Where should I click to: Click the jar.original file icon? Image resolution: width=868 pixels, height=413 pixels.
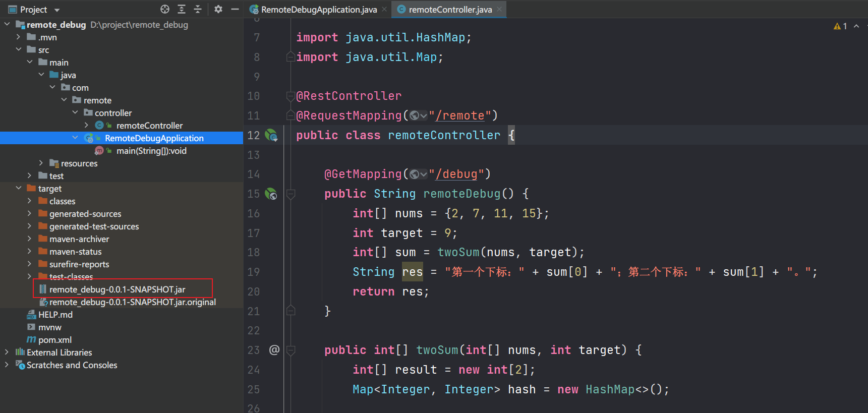43,302
